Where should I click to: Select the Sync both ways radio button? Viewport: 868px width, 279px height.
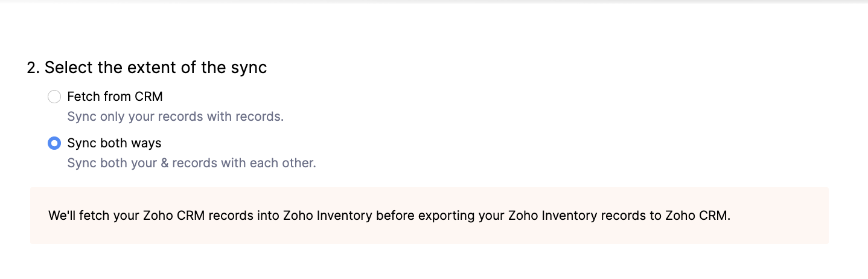coord(54,144)
